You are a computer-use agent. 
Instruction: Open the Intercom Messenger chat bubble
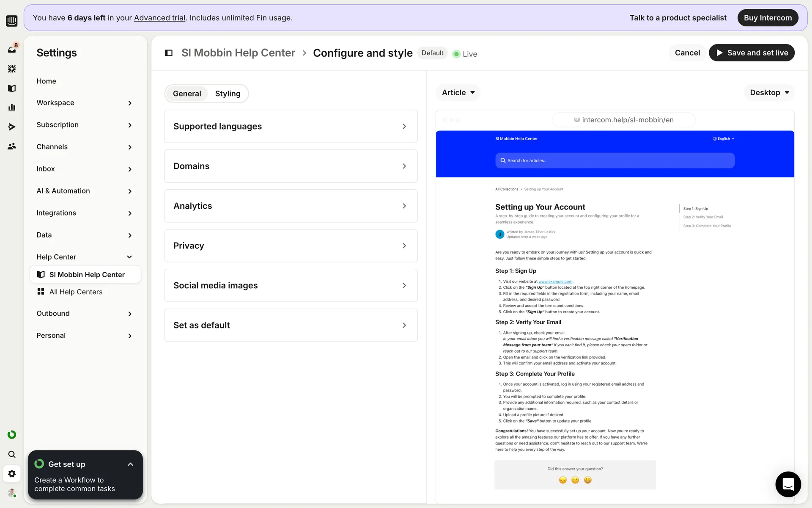(x=788, y=484)
